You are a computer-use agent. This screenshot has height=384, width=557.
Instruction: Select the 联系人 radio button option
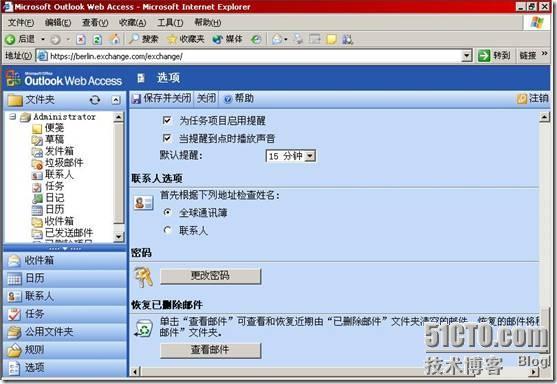pos(167,230)
